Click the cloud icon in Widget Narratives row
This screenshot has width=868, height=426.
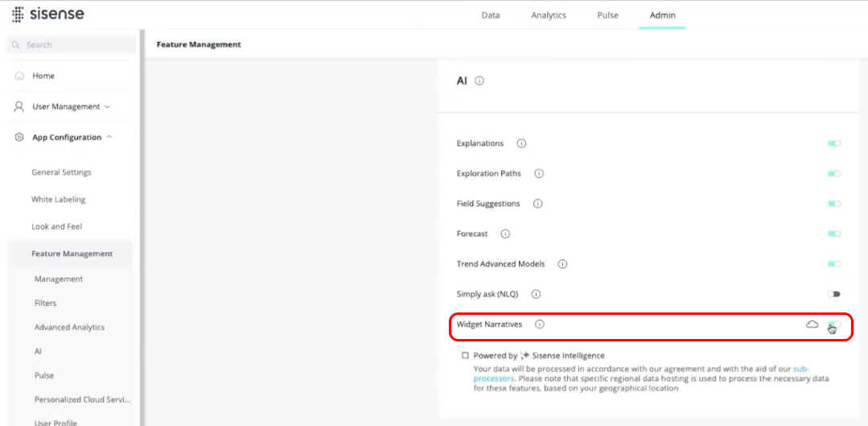[812, 324]
